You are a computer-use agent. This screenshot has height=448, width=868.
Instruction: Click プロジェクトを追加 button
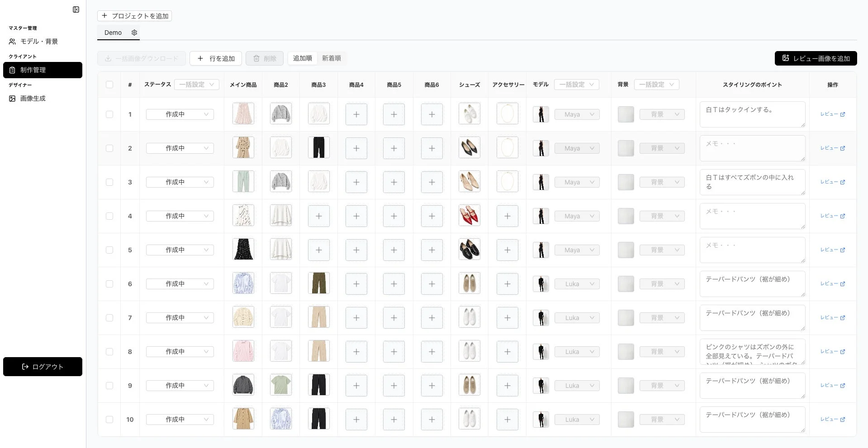134,16
